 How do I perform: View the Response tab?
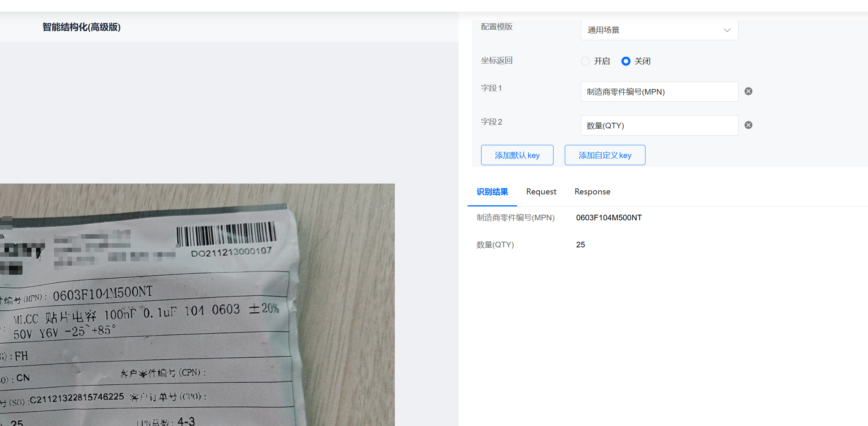point(592,192)
